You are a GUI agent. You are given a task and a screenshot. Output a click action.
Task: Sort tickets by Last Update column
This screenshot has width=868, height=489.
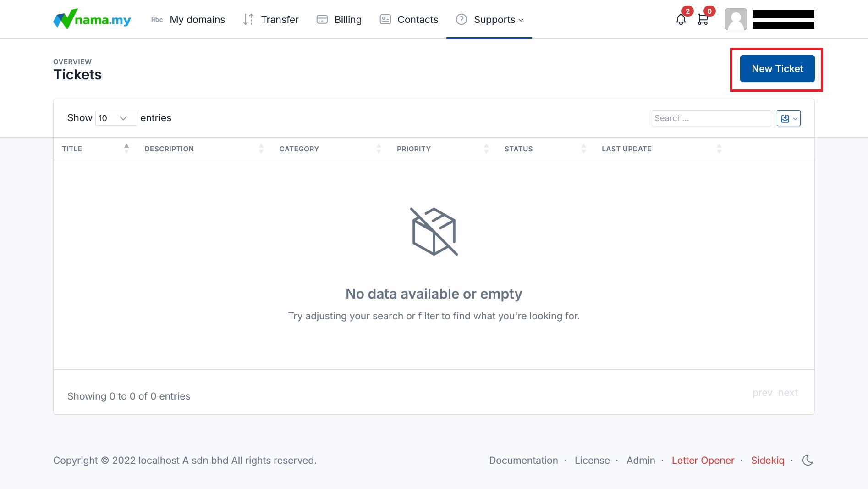tap(626, 149)
